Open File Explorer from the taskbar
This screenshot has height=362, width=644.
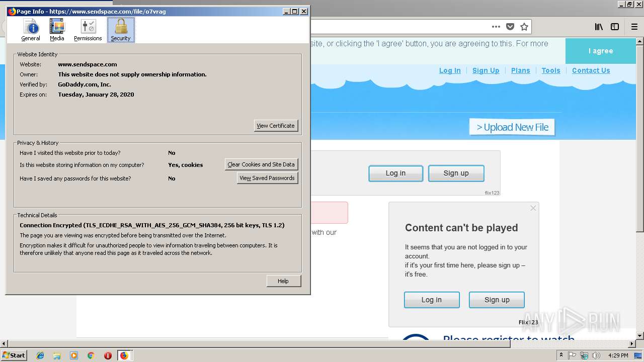coord(57,355)
